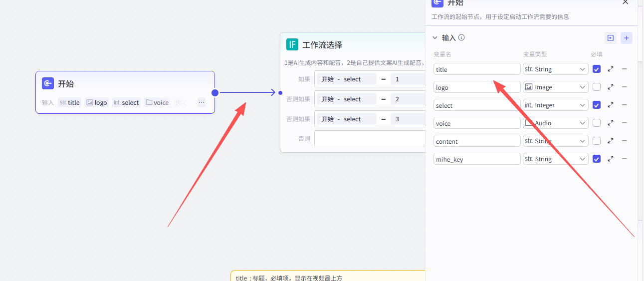Click the import icon beside 输入 header
This screenshot has height=281, width=644.
coord(610,38)
